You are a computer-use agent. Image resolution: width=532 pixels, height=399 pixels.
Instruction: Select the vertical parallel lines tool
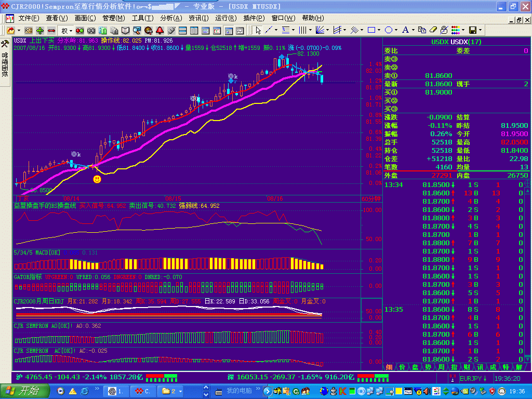point(303,30)
